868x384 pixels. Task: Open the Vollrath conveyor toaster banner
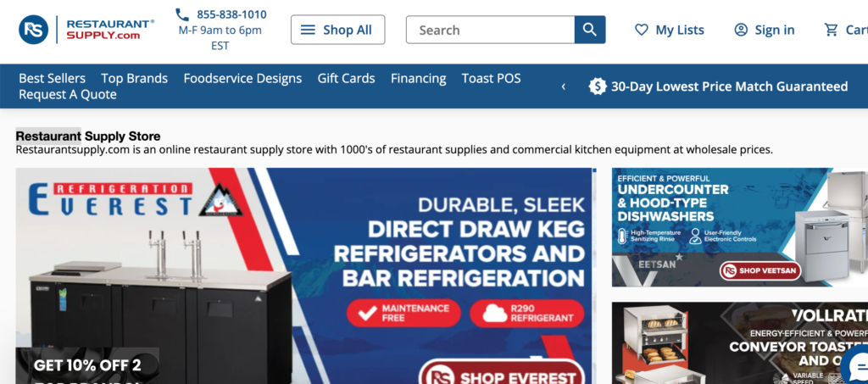coord(739,343)
